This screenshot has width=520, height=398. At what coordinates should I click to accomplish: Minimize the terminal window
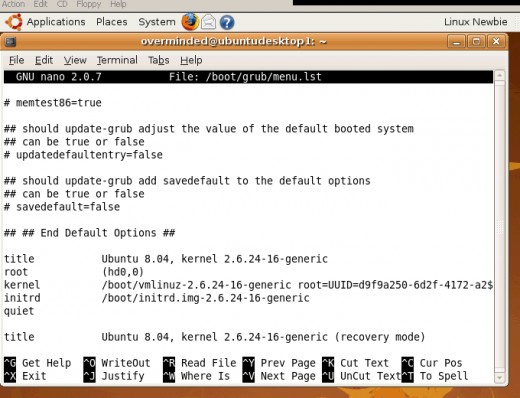pyautogui.click(x=457, y=42)
